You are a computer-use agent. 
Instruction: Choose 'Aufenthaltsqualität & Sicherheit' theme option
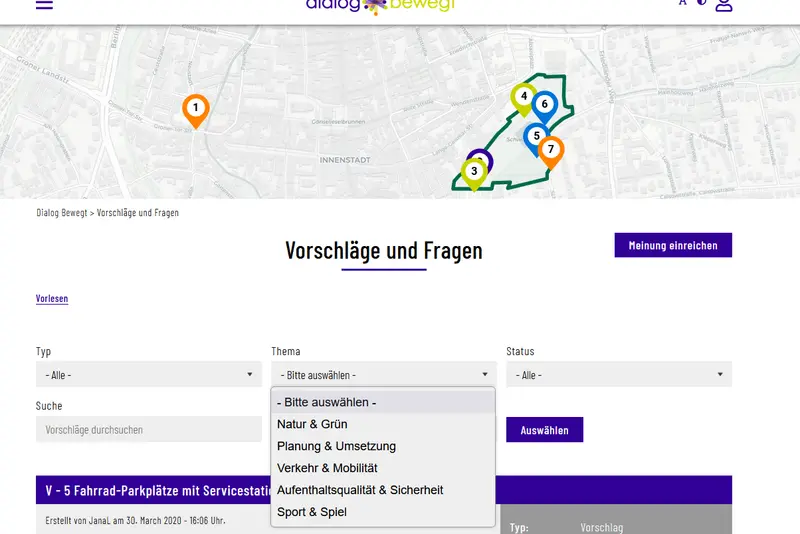click(x=383, y=490)
